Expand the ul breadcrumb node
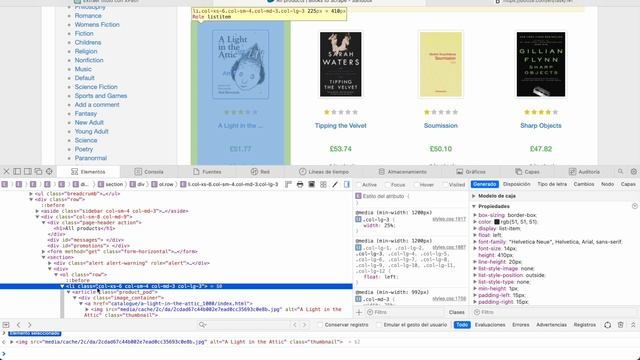This screenshot has width=640, height=360. [31, 194]
